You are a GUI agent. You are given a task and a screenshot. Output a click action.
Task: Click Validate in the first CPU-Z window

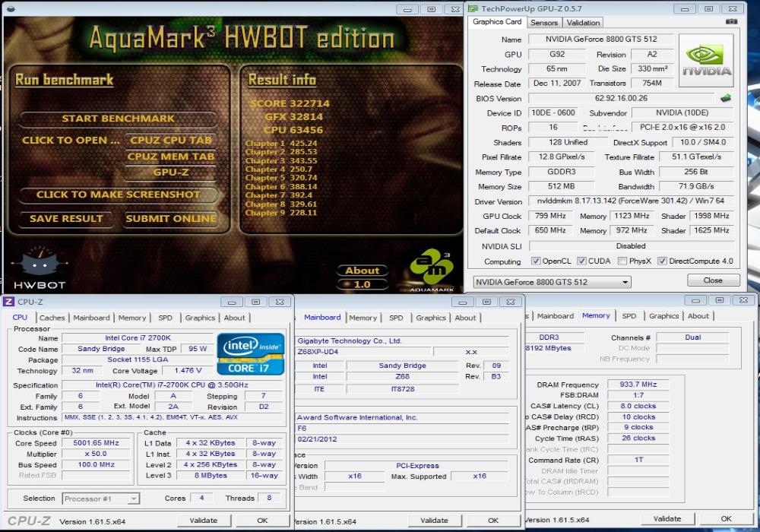click(x=204, y=521)
